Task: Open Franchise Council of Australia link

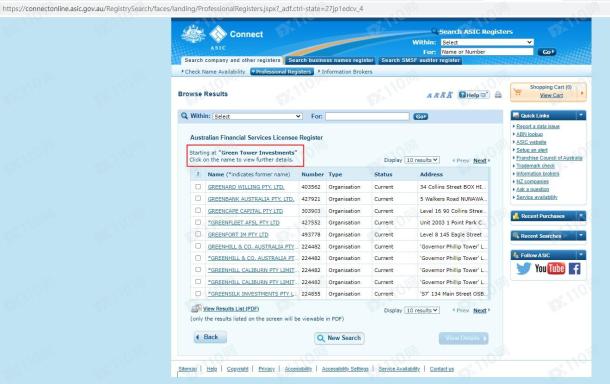Action: pyautogui.click(x=549, y=158)
